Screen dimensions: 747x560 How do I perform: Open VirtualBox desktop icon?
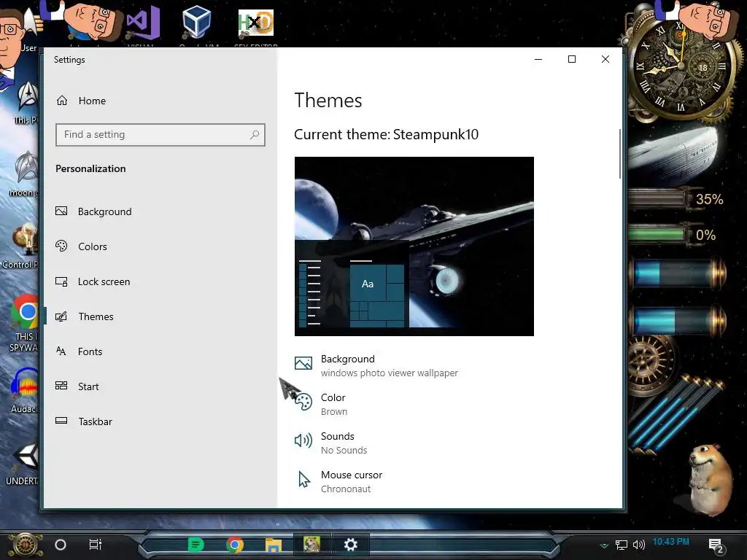(x=197, y=24)
